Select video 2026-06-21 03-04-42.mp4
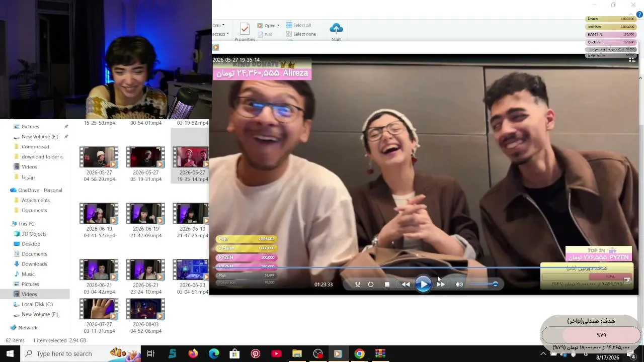This screenshot has height=362, width=644. [99, 277]
